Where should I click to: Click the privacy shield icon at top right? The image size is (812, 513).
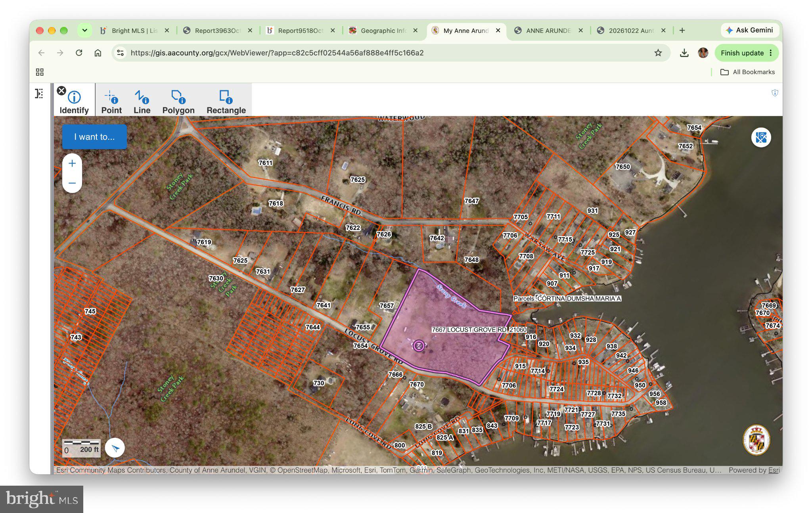pos(775,93)
